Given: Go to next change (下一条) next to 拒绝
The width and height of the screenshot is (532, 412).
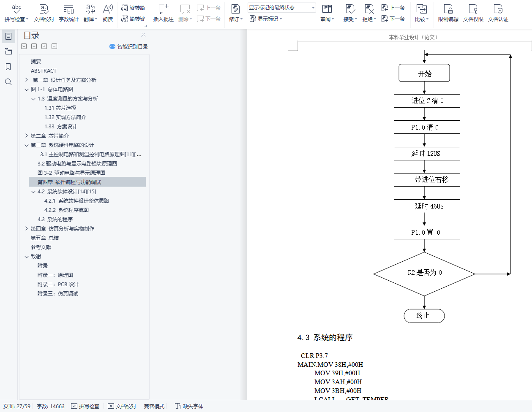Looking at the screenshot, I should click(x=393, y=19).
